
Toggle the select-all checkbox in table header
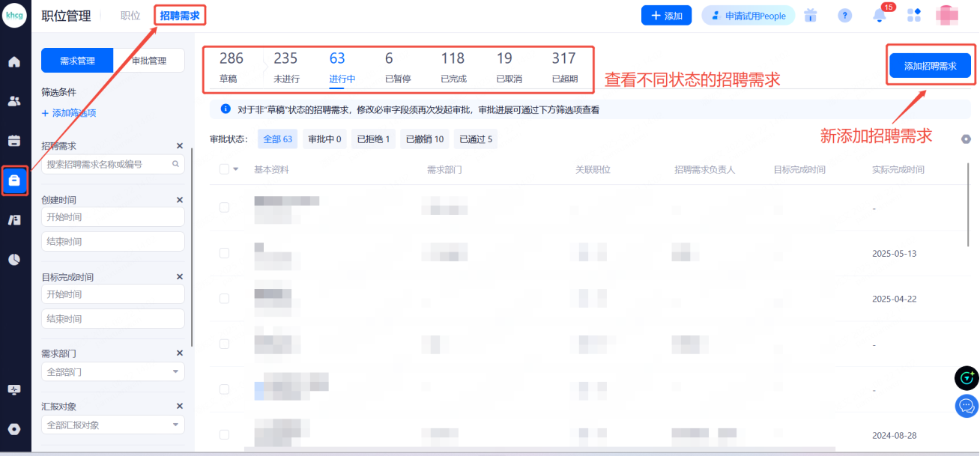click(x=224, y=169)
